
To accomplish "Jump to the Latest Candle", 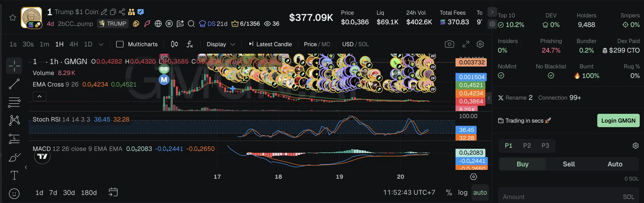I will pos(270,44).
